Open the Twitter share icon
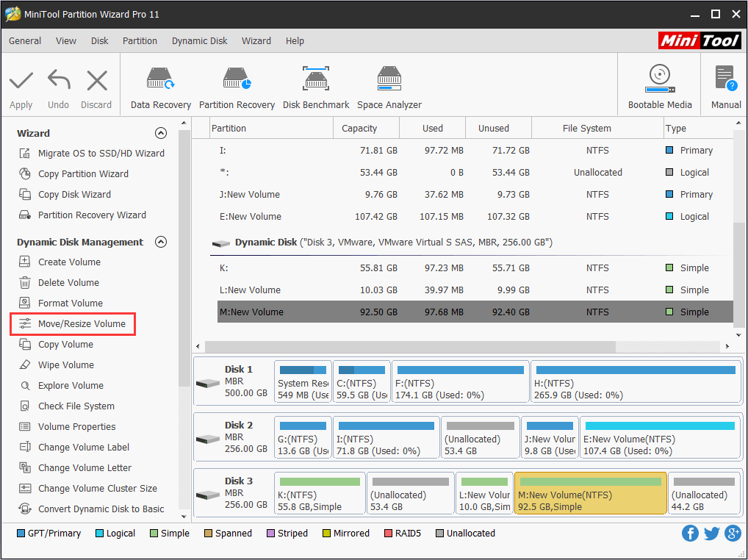The width and height of the screenshot is (748, 560). click(711, 533)
